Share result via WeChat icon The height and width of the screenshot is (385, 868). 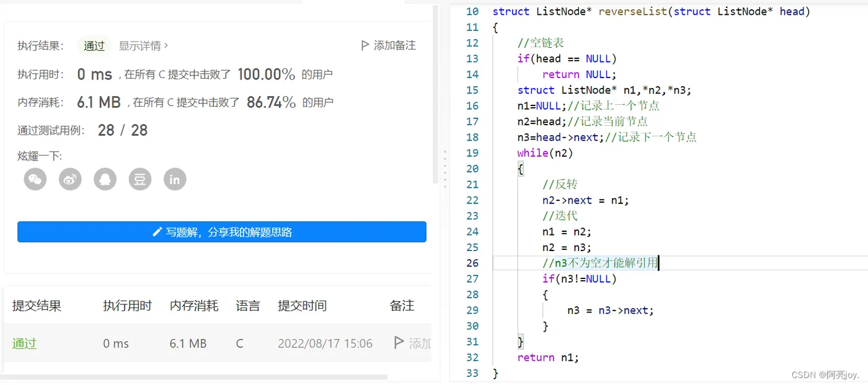click(35, 179)
